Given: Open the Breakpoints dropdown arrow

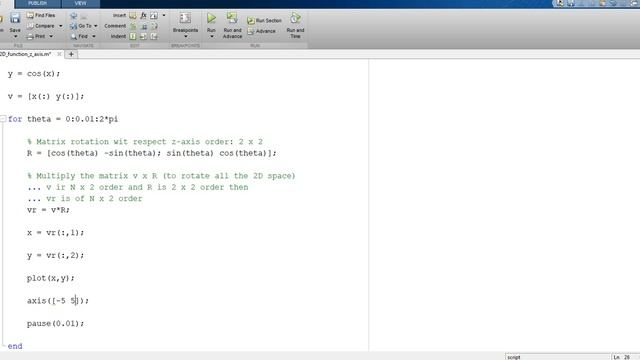Looking at the screenshot, I should pos(185,37).
